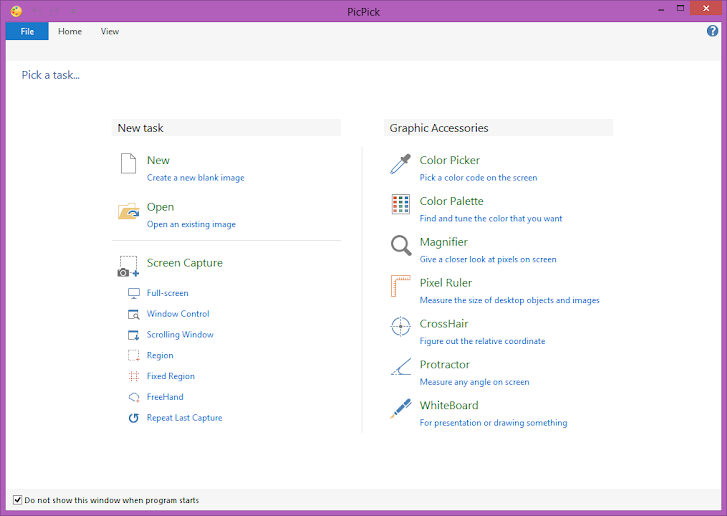
Task: Click the Undo arrow in the title bar
Action: pos(38,12)
